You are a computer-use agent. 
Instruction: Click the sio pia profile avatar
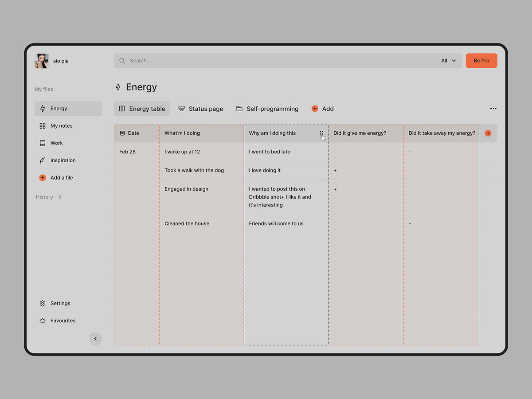[42, 61]
